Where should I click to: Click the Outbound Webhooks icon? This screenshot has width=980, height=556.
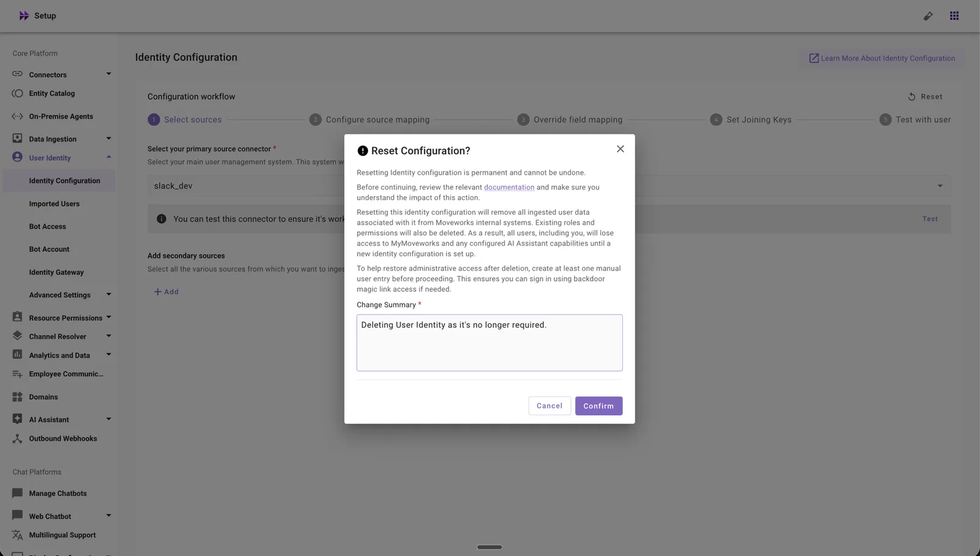tap(17, 438)
